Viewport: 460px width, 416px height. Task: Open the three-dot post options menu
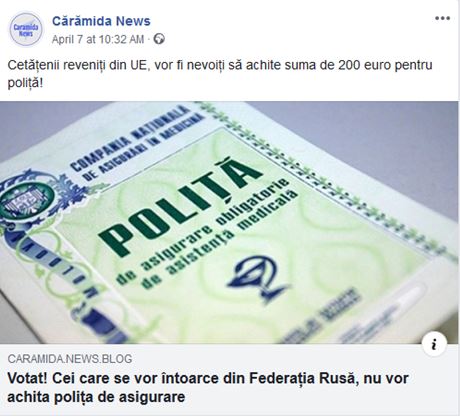pyautogui.click(x=442, y=19)
